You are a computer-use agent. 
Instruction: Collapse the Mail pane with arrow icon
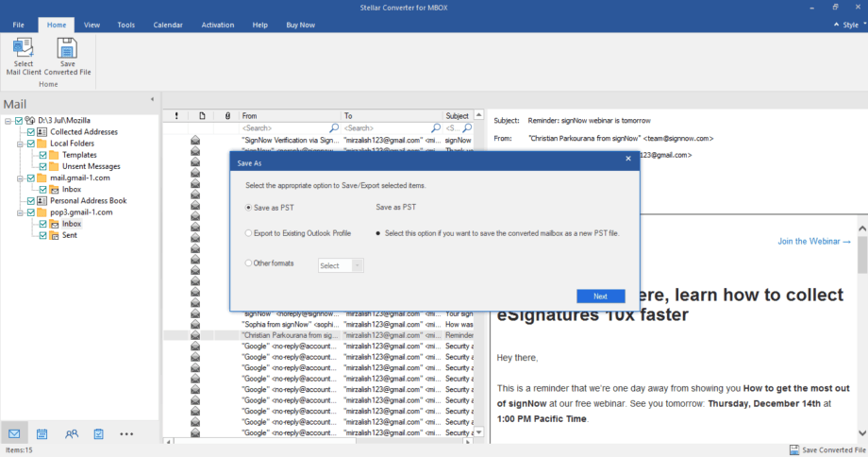[152, 99]
